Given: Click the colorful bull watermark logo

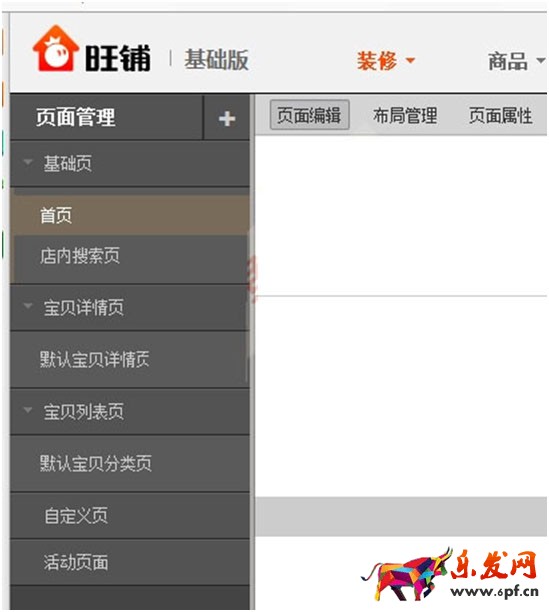Looking at the screenshot, I should 406,574.
